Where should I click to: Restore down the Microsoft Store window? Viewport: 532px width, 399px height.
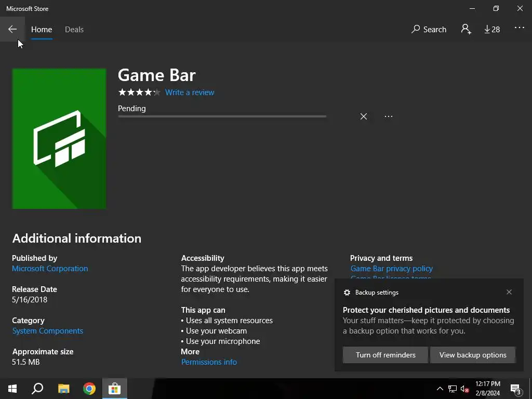(x=496, y=8)
